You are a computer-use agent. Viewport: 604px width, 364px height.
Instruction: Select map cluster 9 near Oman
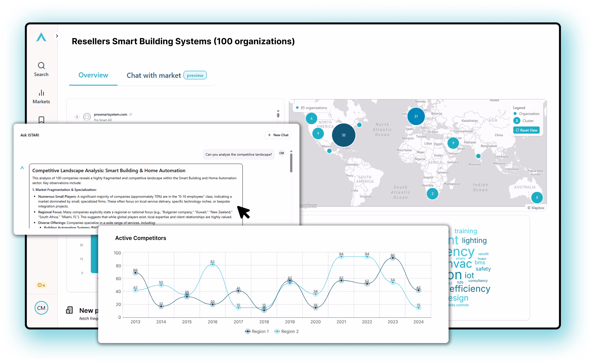(453, 143)
